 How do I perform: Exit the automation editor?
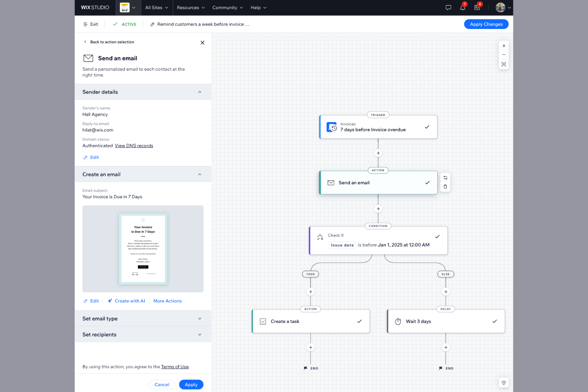click(91, 24)
